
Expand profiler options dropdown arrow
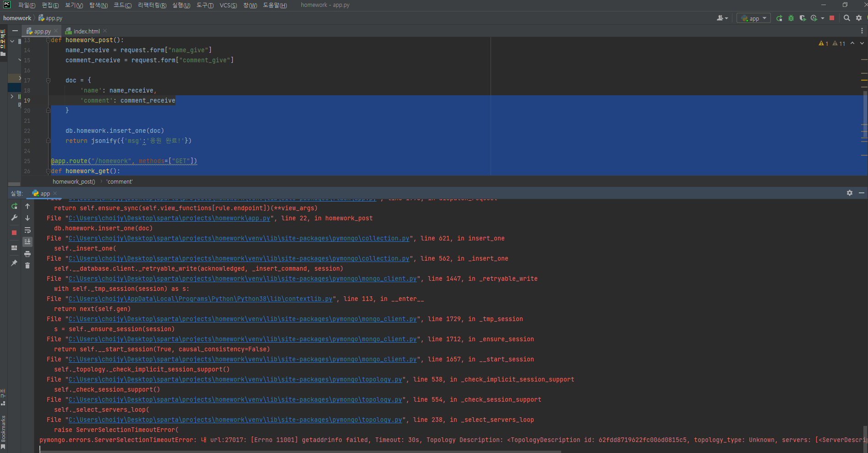pos(823,18)
